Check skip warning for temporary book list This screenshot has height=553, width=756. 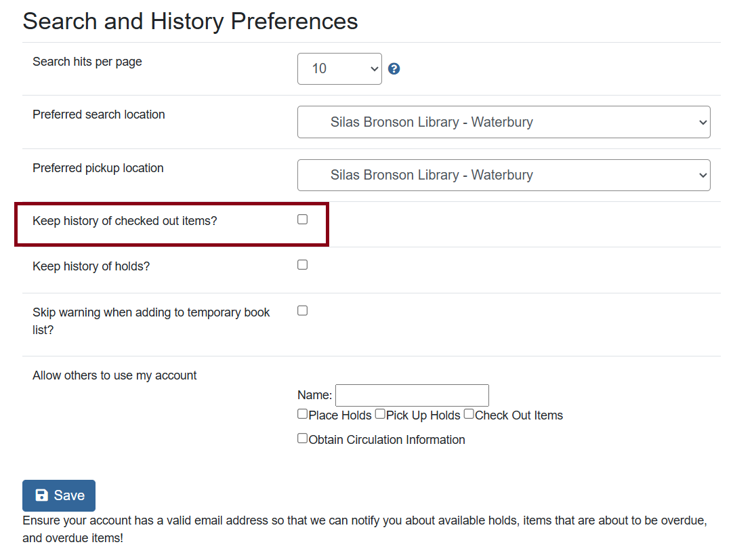(302, 310)
